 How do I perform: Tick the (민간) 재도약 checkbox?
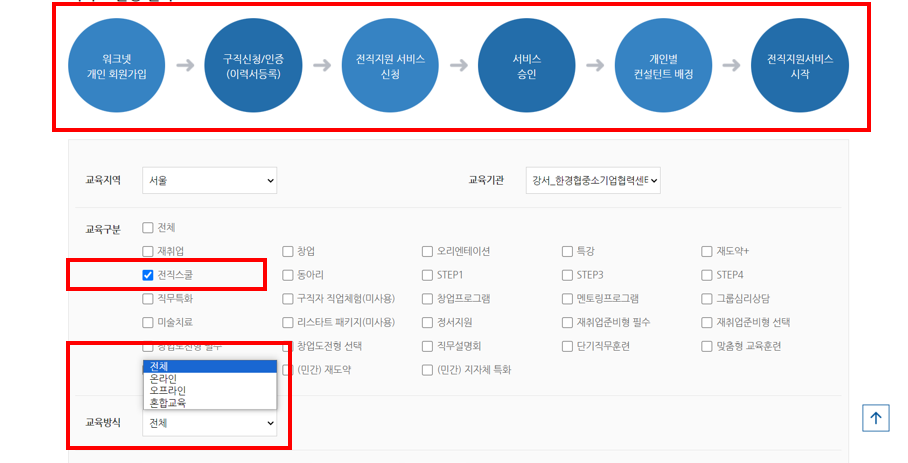(x=288, y=370)
